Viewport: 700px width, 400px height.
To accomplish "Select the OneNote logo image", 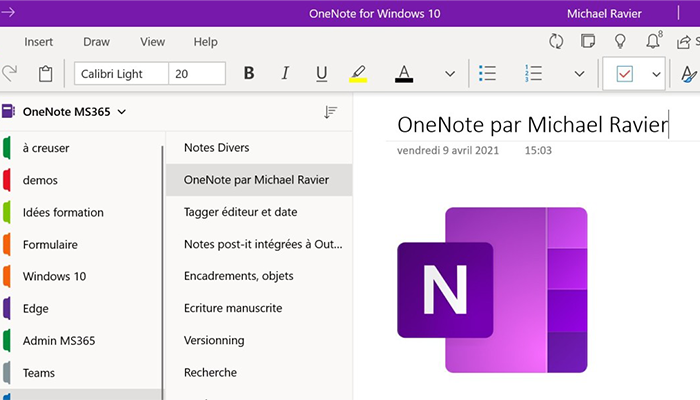I will 492,290.
